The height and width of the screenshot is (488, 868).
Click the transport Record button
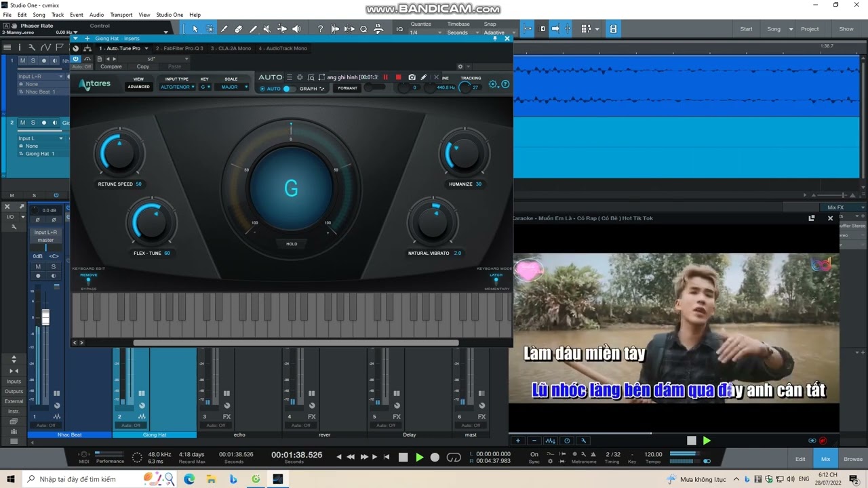(435, 457)
